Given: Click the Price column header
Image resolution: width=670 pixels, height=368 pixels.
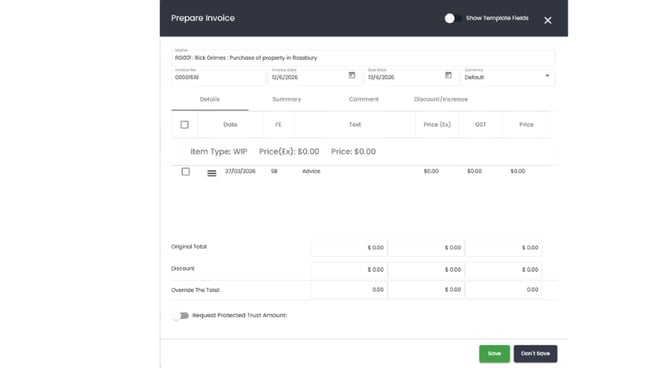Looking at the screenshot, I should 526,124.
